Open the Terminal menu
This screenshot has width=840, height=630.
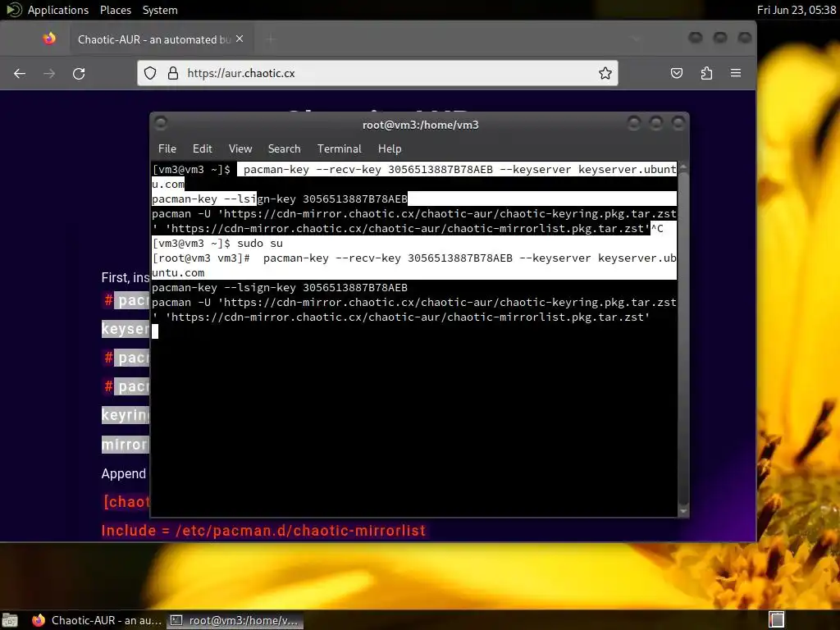[339, 149]
